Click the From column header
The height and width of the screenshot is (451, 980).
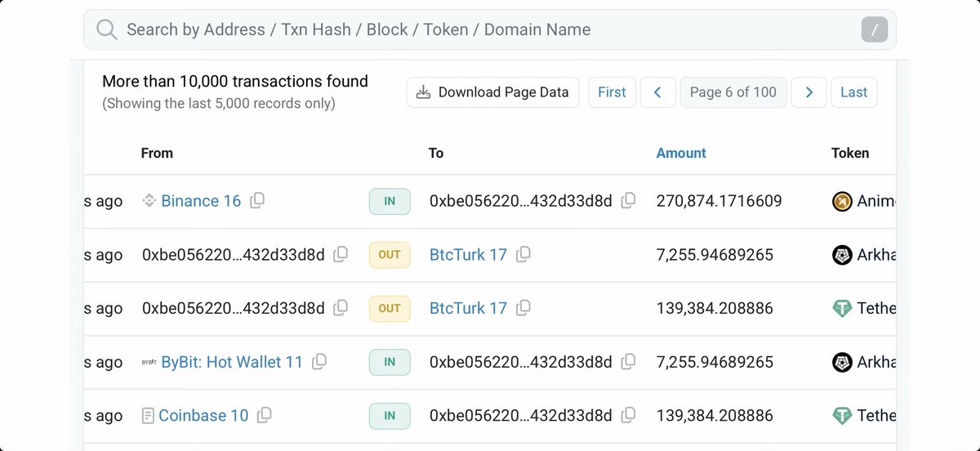[x=157, y=153]
